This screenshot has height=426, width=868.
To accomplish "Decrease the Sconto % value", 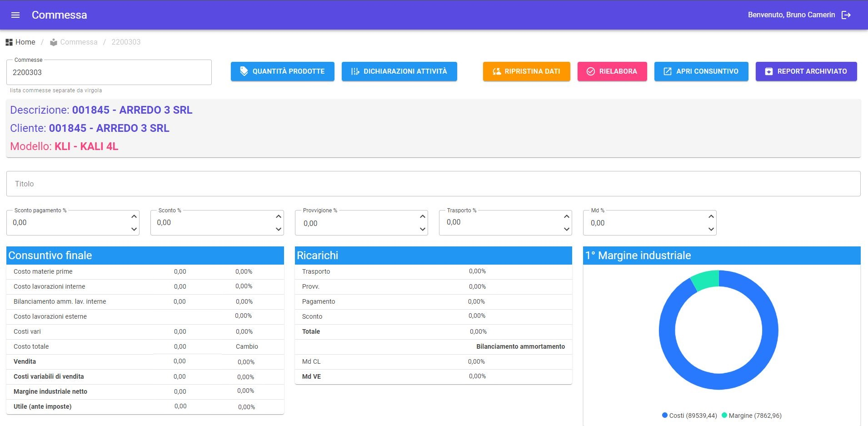I will tap(279, 229).
